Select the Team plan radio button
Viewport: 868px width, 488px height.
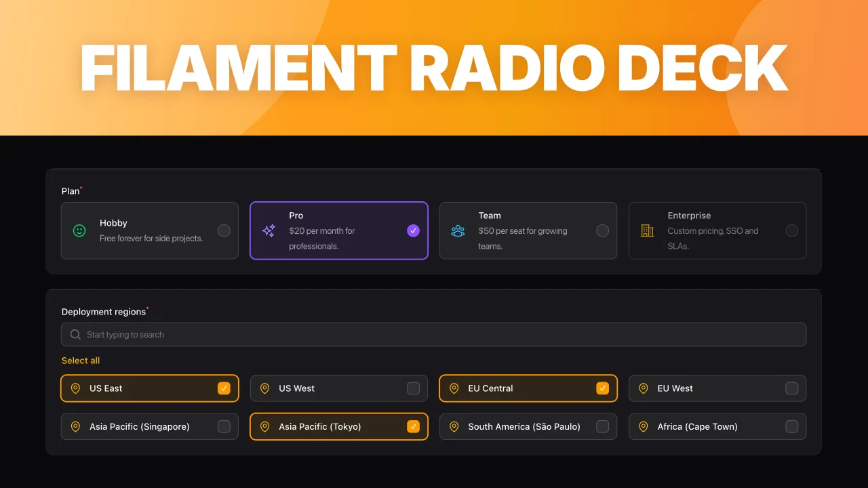click(602, 230)
